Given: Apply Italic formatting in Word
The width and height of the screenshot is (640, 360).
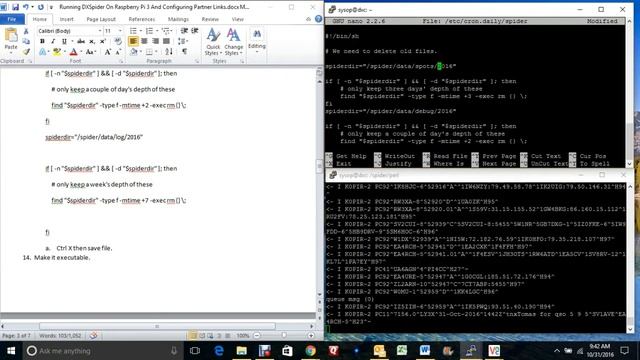Looking at the screenshot, I should click(53, 41).
